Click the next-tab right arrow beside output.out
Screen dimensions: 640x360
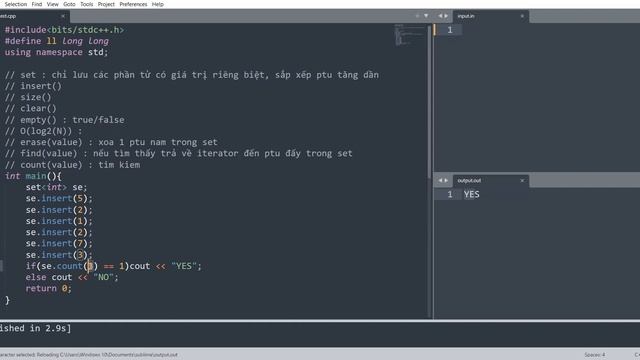click(446, 180)
